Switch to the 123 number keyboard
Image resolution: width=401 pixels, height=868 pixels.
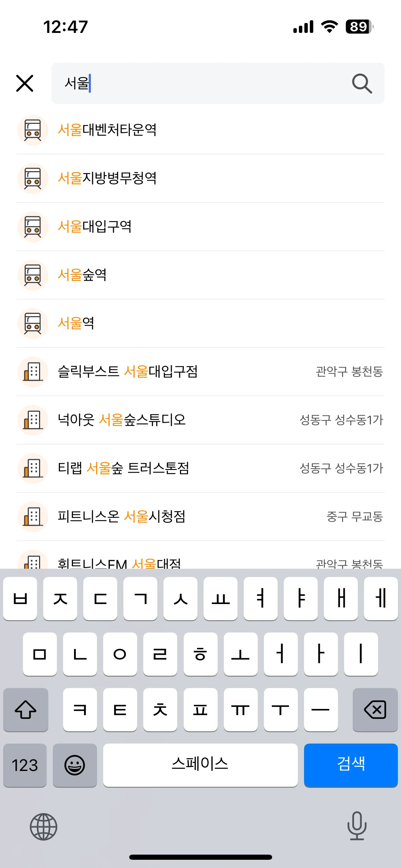pyautogui.click(x=25, y=765)
